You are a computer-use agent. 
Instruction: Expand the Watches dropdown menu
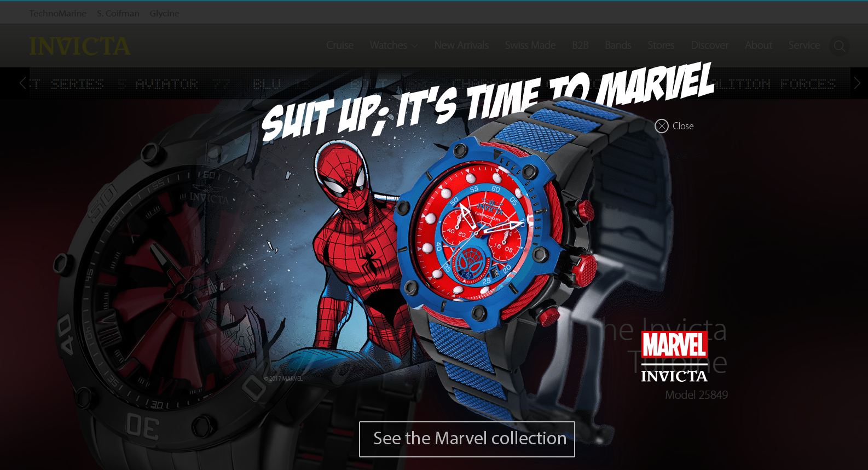pyautogui.click(x=394, y=45)
